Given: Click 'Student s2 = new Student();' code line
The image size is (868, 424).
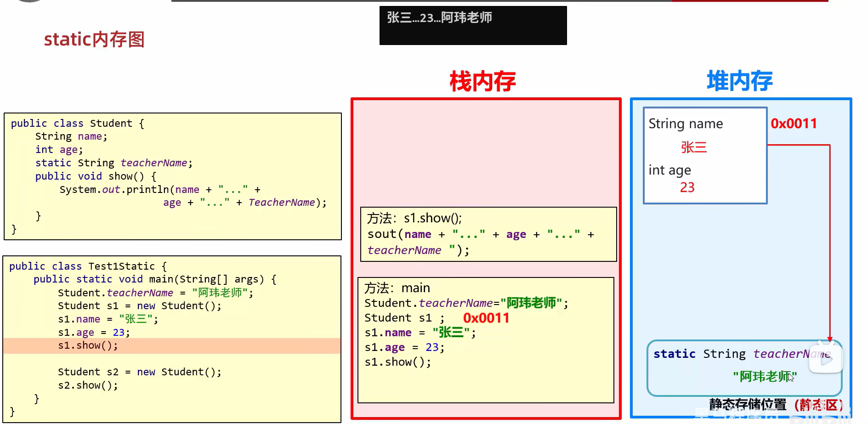Looking at the screenshot, I should pos(140,372).
